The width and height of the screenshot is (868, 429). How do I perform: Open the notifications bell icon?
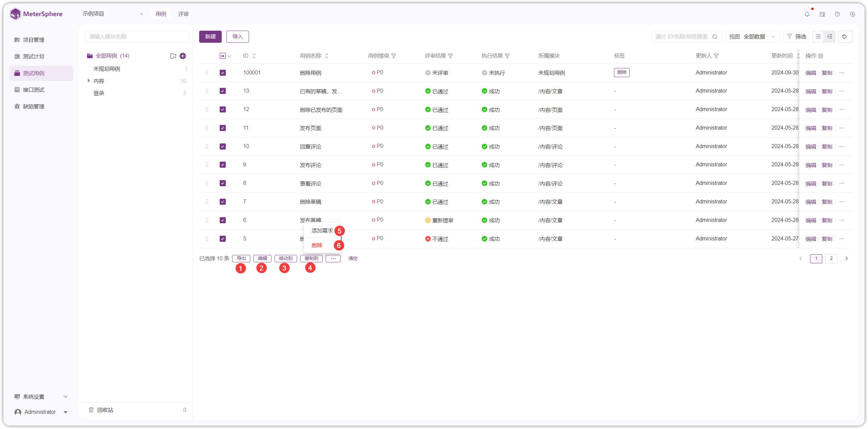(x=807, y=14)
